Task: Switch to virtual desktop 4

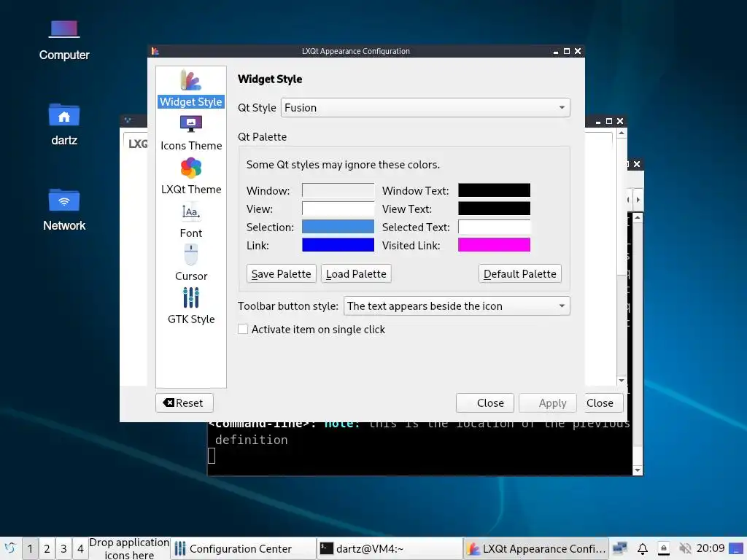Action: click(80, 548)
